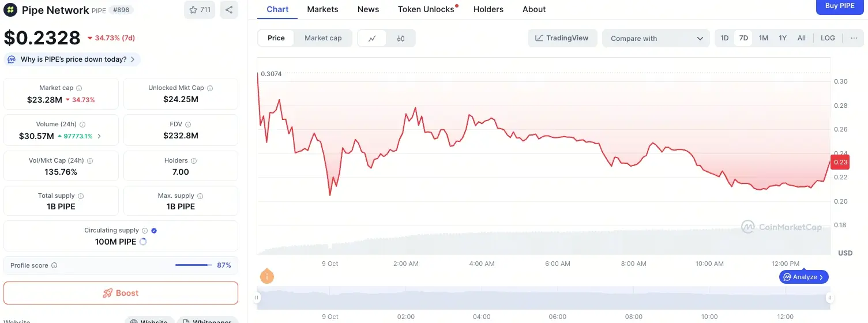Expand Volume 24h details chevron
The image size is (868, 323).
99,137
